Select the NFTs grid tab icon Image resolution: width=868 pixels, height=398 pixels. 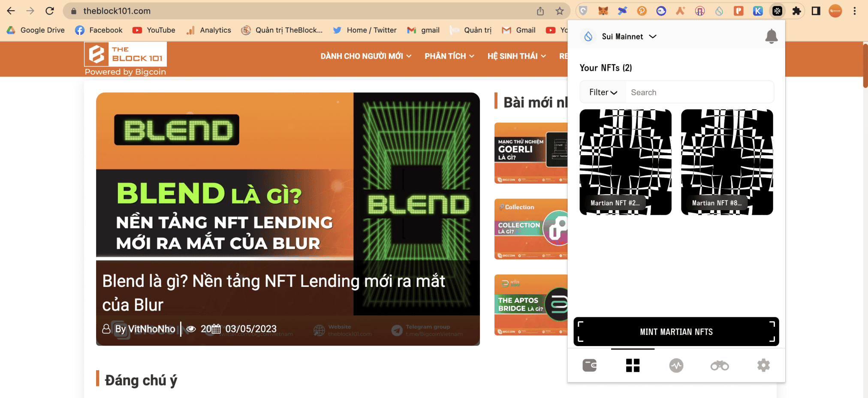pyautogui.click(x=633, y=365)
